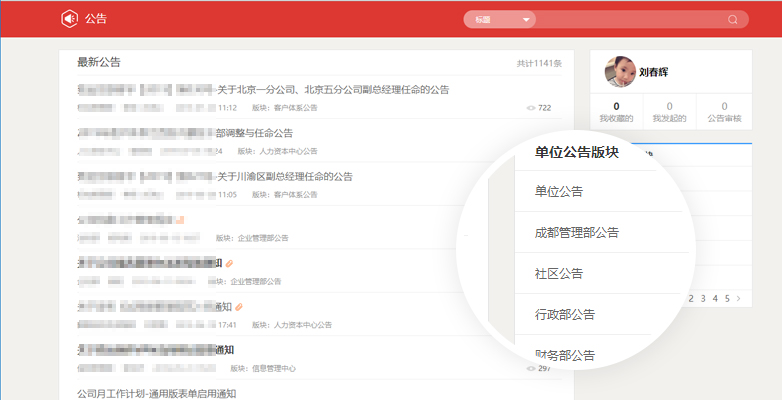Open 社区公告 category
The image size is (782, 400).
pyautogui.click(x=559, y=273)
